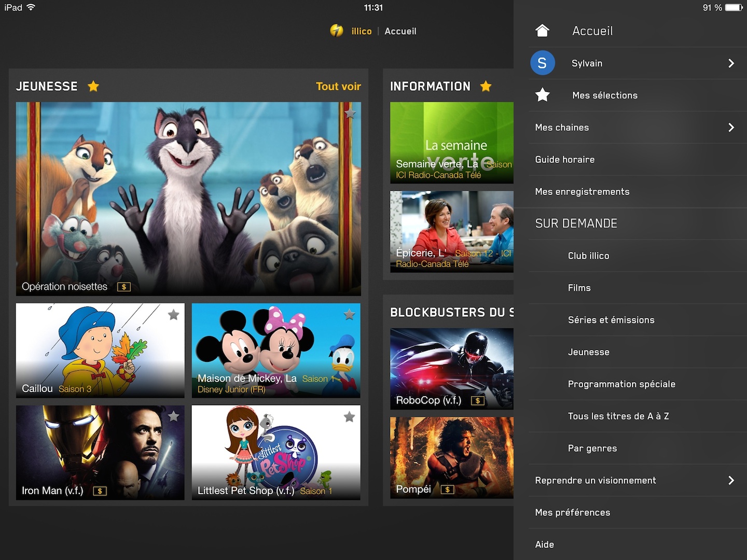Expand the Sylvain profile chevron
Screen dimensions: 747x560
[x=731, y=63]
